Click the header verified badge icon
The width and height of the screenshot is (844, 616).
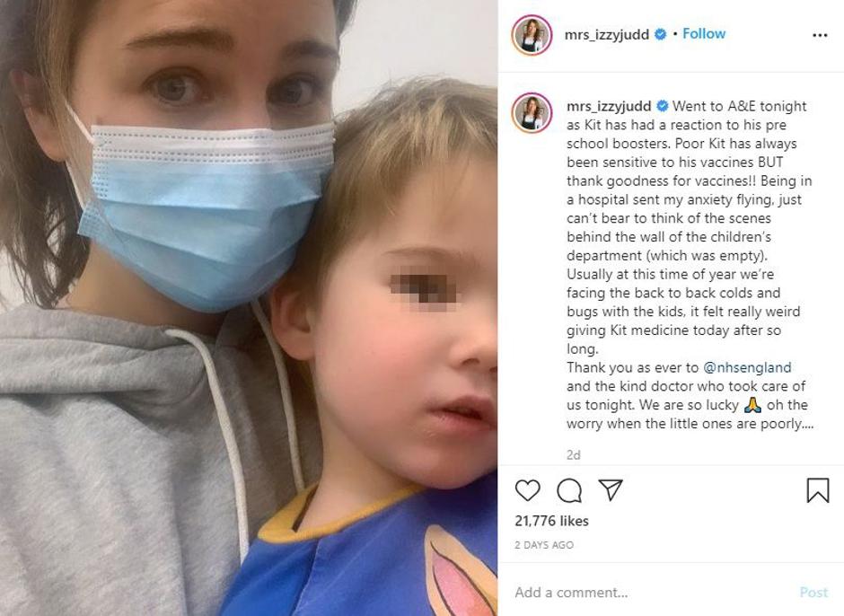660,34
